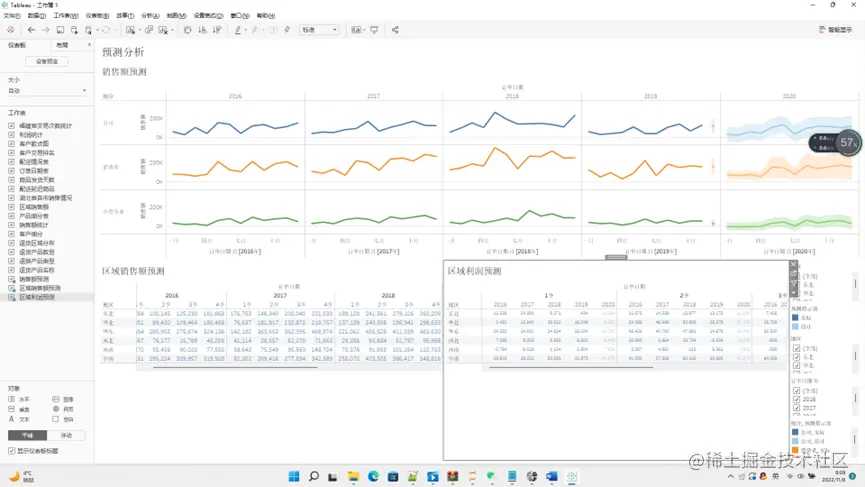Select the 平铺 tiled layout button
Screen dimensions: 865x487
[x=28, y=435]
